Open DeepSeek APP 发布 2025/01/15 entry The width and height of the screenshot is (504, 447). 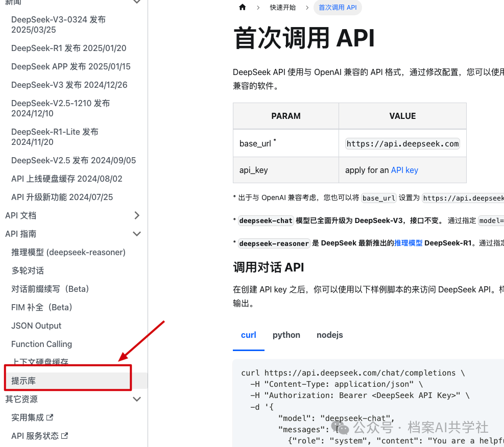point(71,66)
